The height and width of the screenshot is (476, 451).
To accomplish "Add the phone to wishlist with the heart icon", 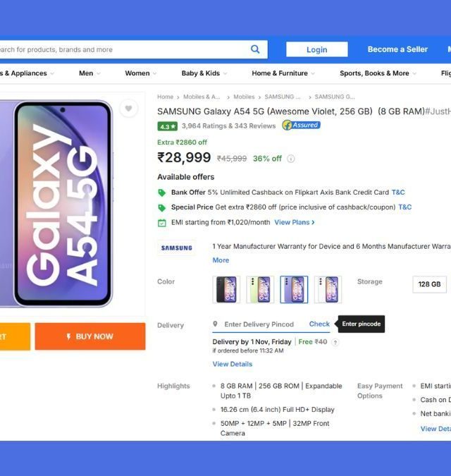I will 128,109.
